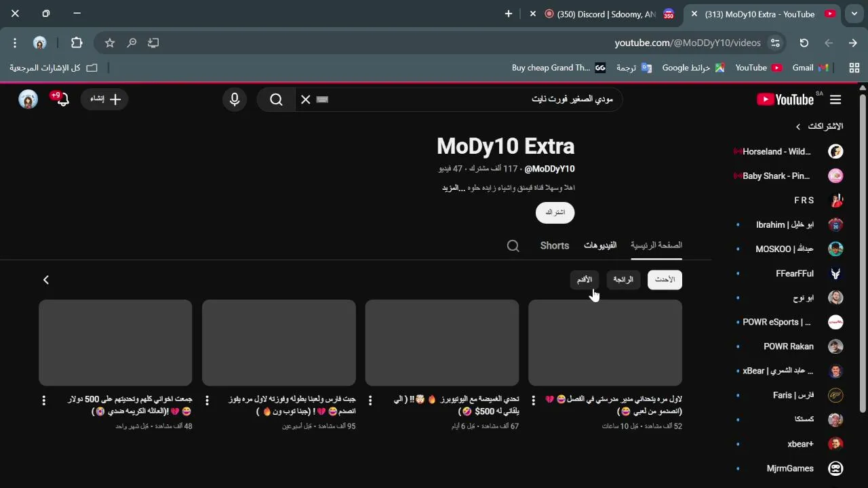Open ابو خليل Ibrahim subscription
The width and height of the screenshot is (868, 488).
pyautogui.click(x=788, y=225)
